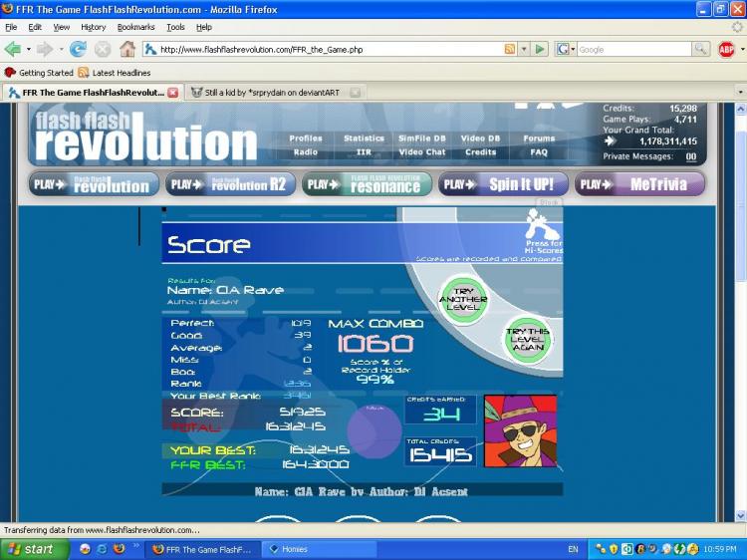
Task: Open the Edit menu
Action: (x=35, y=27)
